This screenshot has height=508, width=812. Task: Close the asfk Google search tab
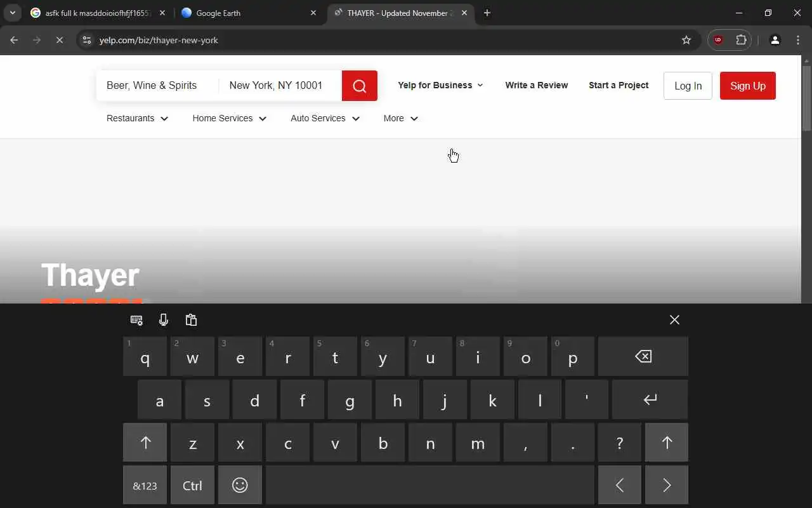click(162, 13)
